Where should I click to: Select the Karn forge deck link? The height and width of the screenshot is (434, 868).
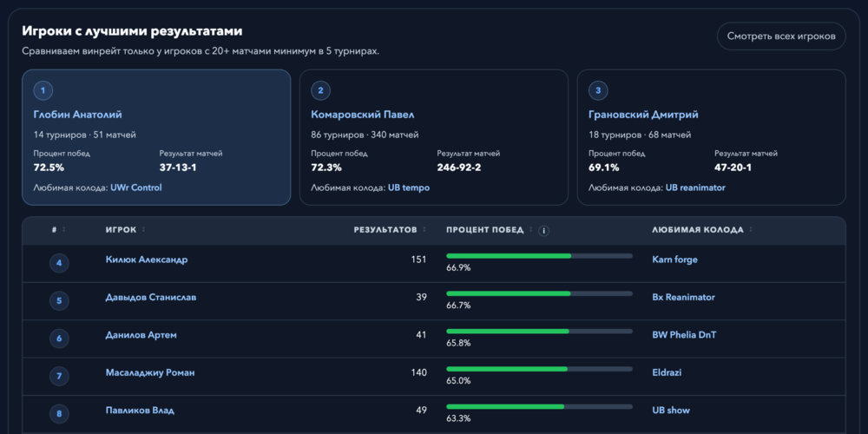tap(674, 260)
